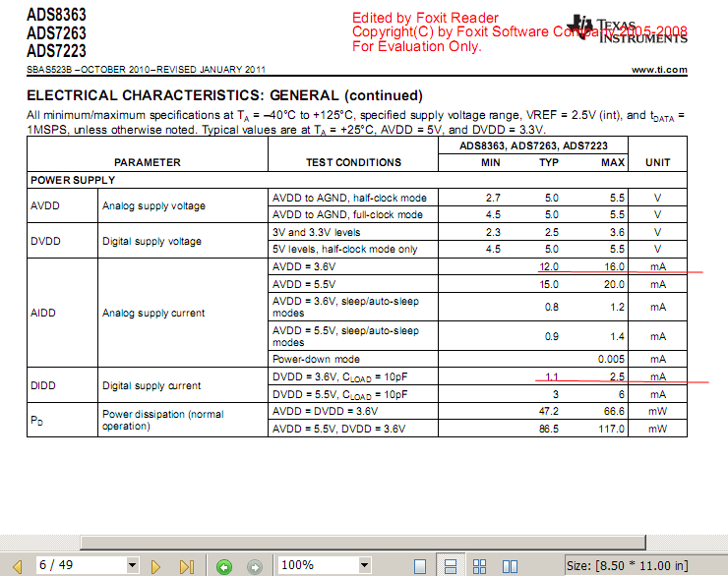Screen dimensions: 728x576
Task: Open the zoom level dropdown
Action: pos(364,565)
